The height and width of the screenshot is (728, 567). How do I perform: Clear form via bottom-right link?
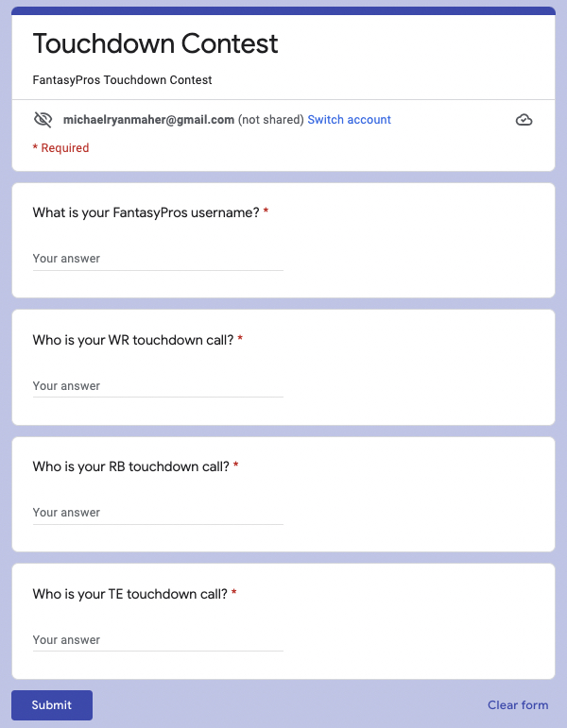point(518,705)
